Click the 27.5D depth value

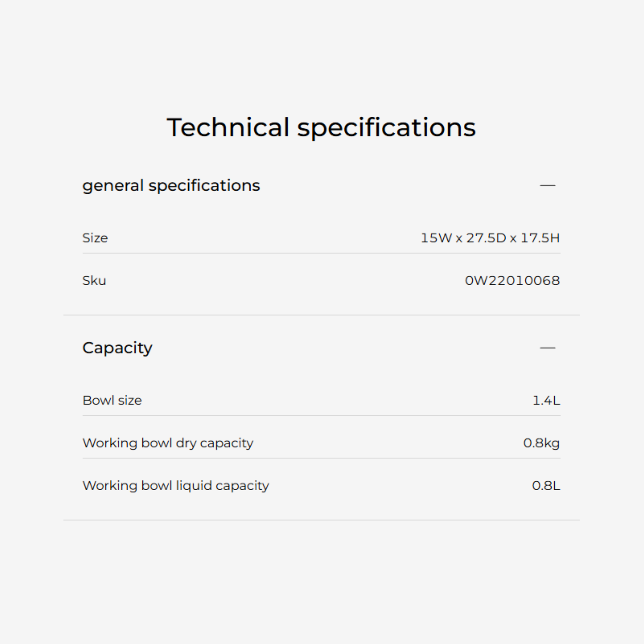486,238
